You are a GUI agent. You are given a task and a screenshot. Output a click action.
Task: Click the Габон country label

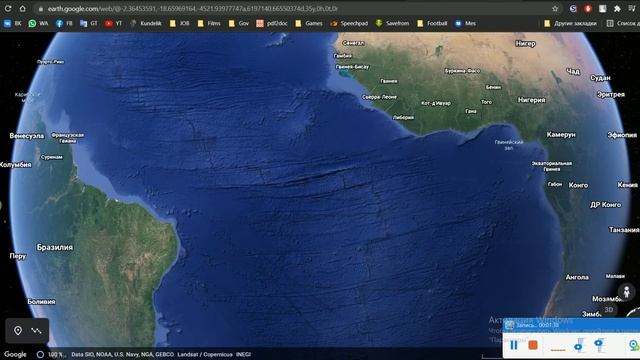pyautogui.click(x=555, y=184)
